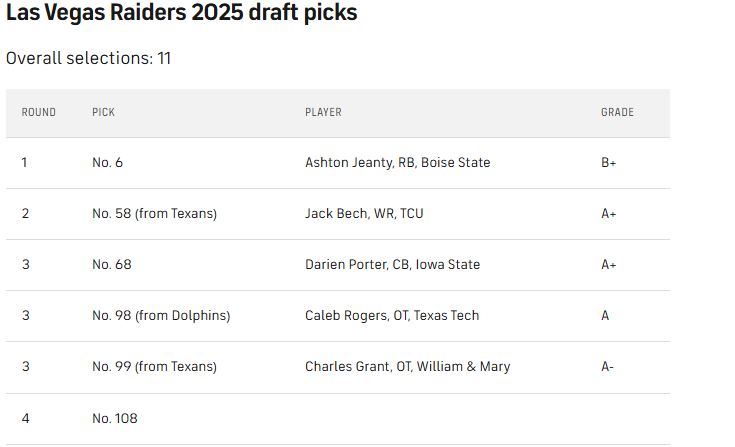Click the Overall selections: 11 text
735x447 pixels.
click(x=88, y=58)
